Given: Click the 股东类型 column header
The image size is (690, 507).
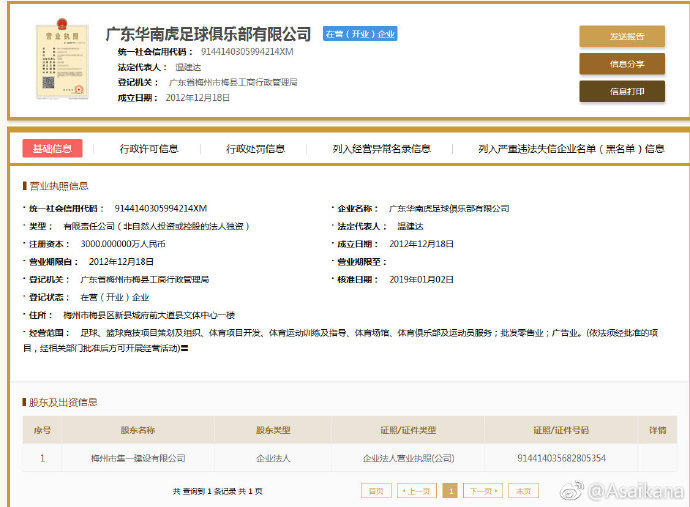Looking at the screenshot, I should coord(273,430).
